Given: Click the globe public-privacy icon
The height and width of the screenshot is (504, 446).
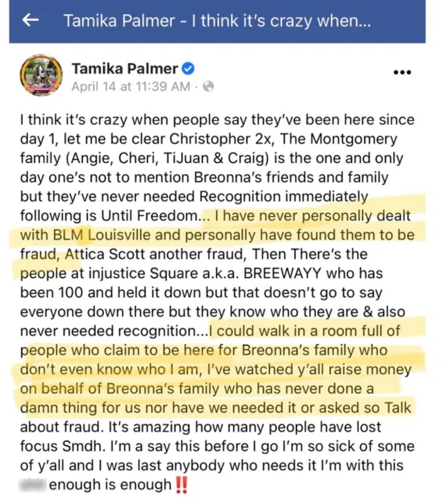Looking at the screenshot, I should point(209,86).
